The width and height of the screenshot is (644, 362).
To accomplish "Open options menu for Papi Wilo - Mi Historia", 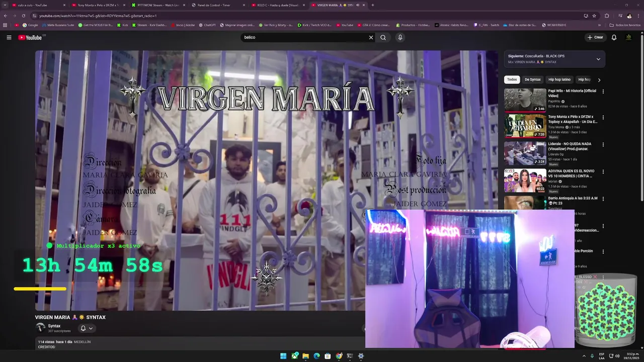I will 603,92.
